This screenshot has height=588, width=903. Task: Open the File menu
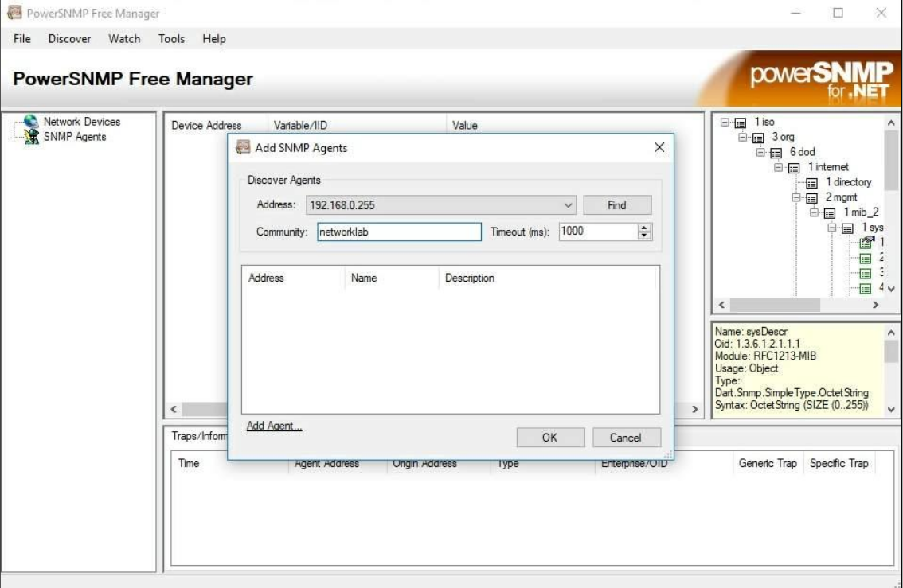[x=21, y=38]
